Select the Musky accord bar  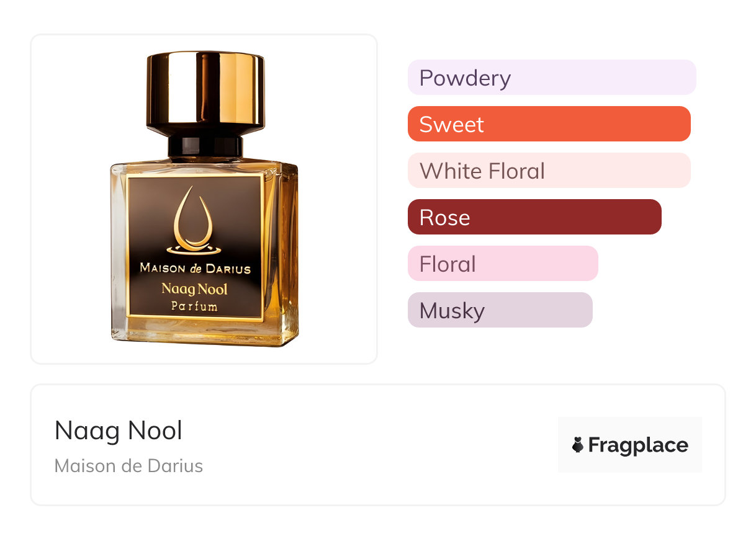click(500, 310)
